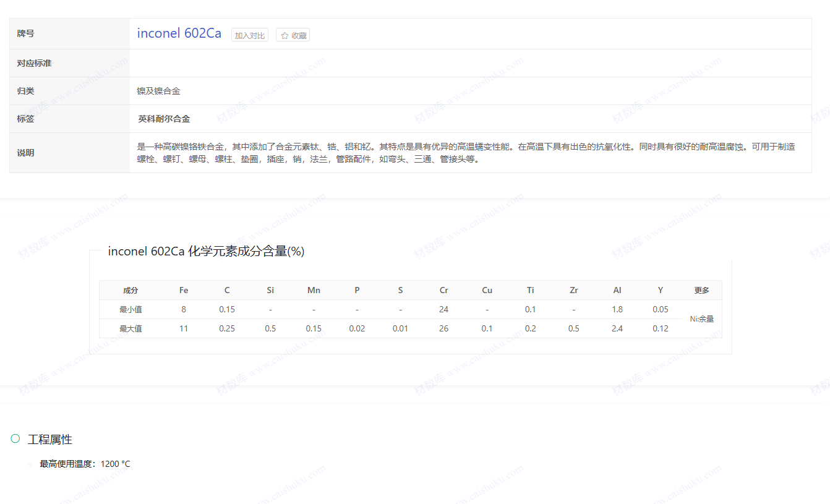Click the 加入对比 compare button
This screenshot has height=504, width=830.
click(x=250, y=35)
